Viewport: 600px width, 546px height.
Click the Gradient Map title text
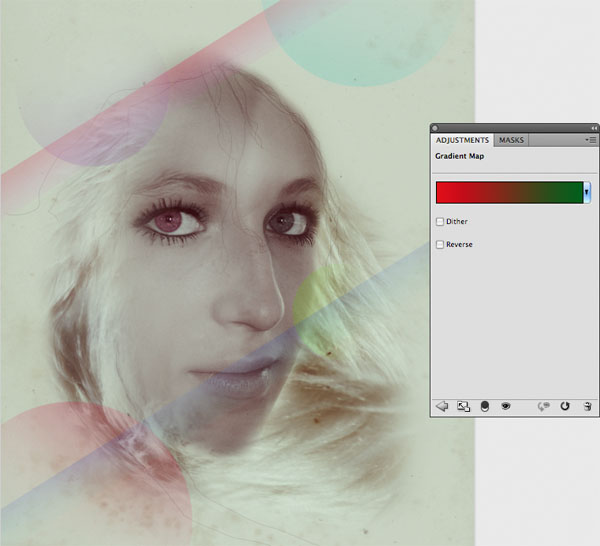tap(460, 156)
